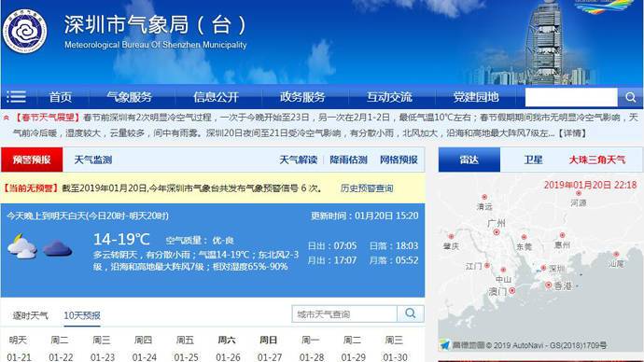Image resolution: width=644 pixels, height=362 pixels.
Task: Click the header search magnifier button
Action: [630, 97]
